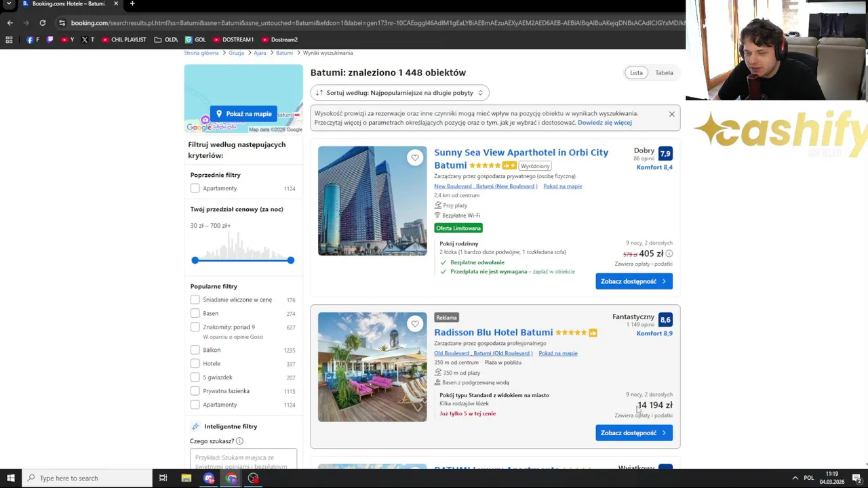Screen dimensions: 868x488
Task: Open the X 'T' bookmark
Action: 87,39
